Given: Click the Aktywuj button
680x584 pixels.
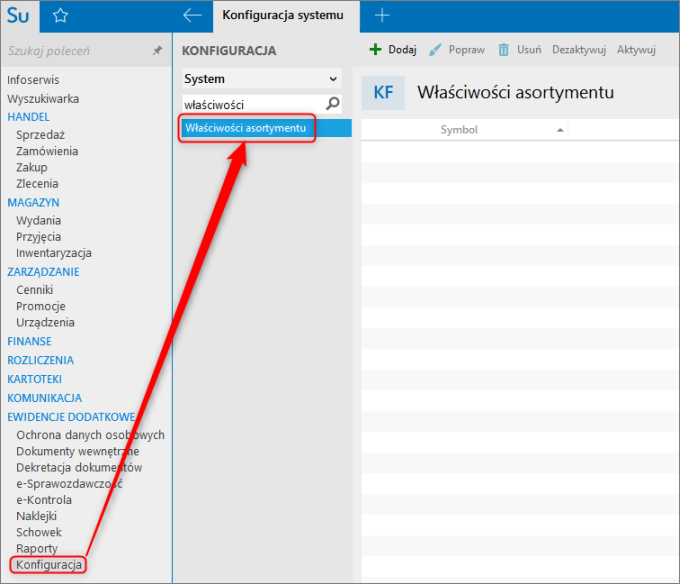Looking at the screenshot, I should 636,50.
